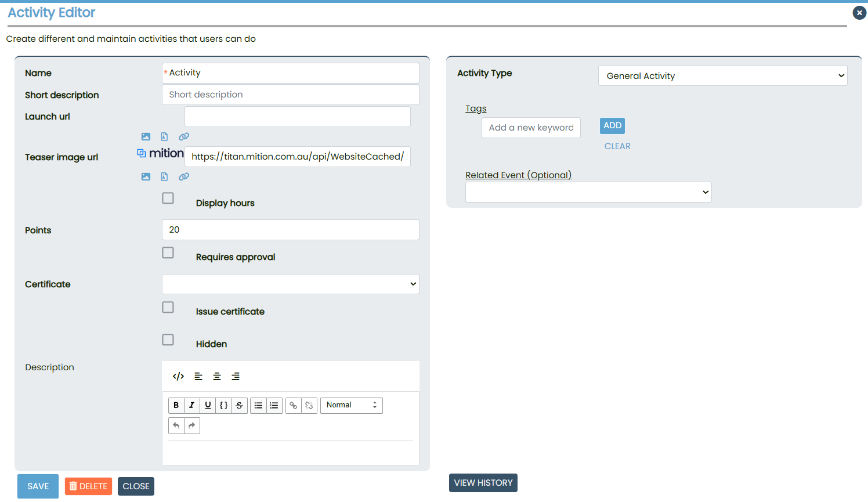This screenshot has height=502, width=868.
Task: Open the Activity Type dropdown
Action: 722,76
